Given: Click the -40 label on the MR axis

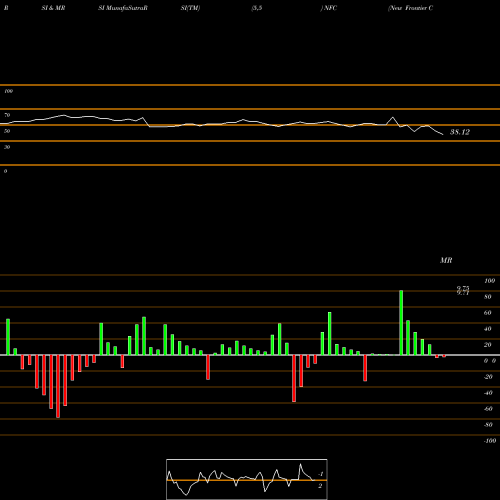Looking at the screenshot, I should [488, 393].
